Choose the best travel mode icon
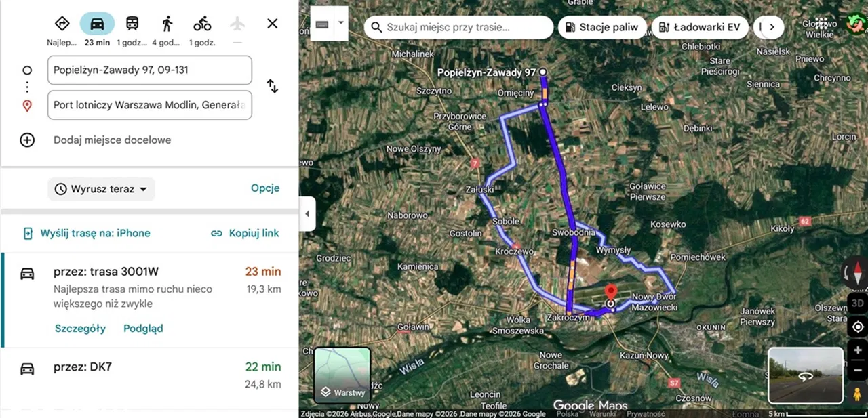The image size is (868, 418). tap(62, 24)
